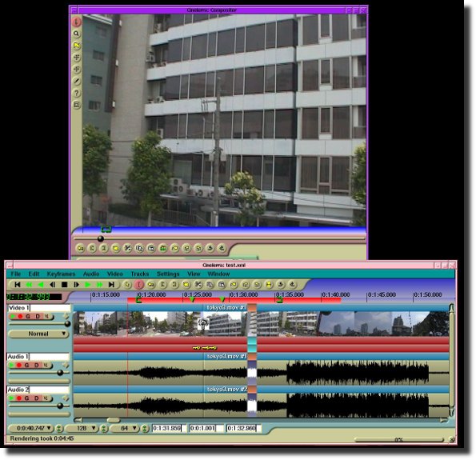Image resolution: width=476 pixels, height=460 pixels.
Task: Open the 0:0:40.747 sample zoom dropdown
Action: coord(31,428)
